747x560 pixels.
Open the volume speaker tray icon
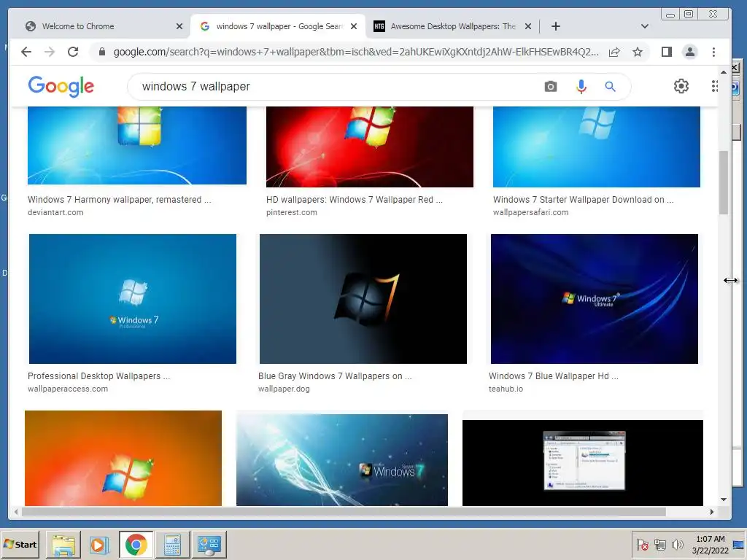pos(677,545)
